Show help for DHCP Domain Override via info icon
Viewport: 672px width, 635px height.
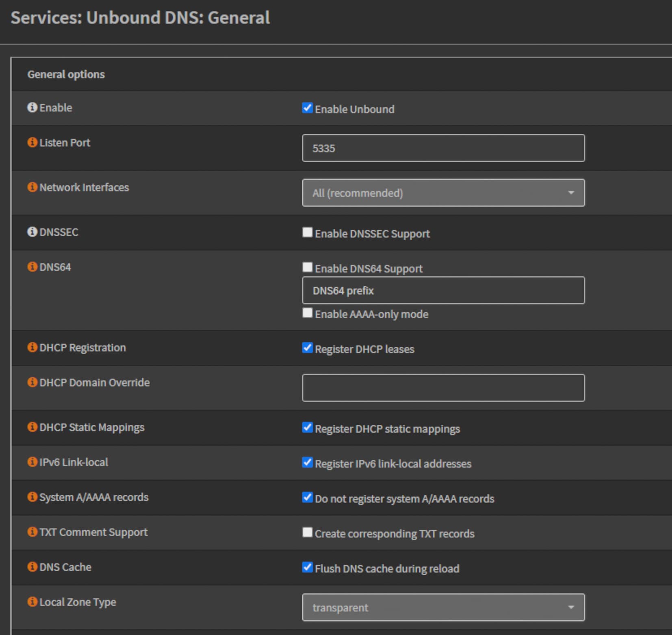click(x=32, y=382)
